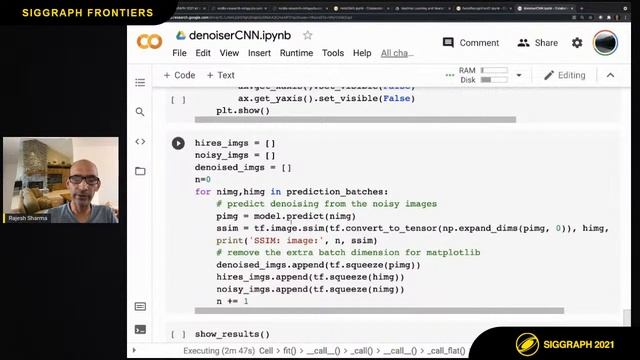
Task: Click the Share button
Action: click(x=537, y=43)
